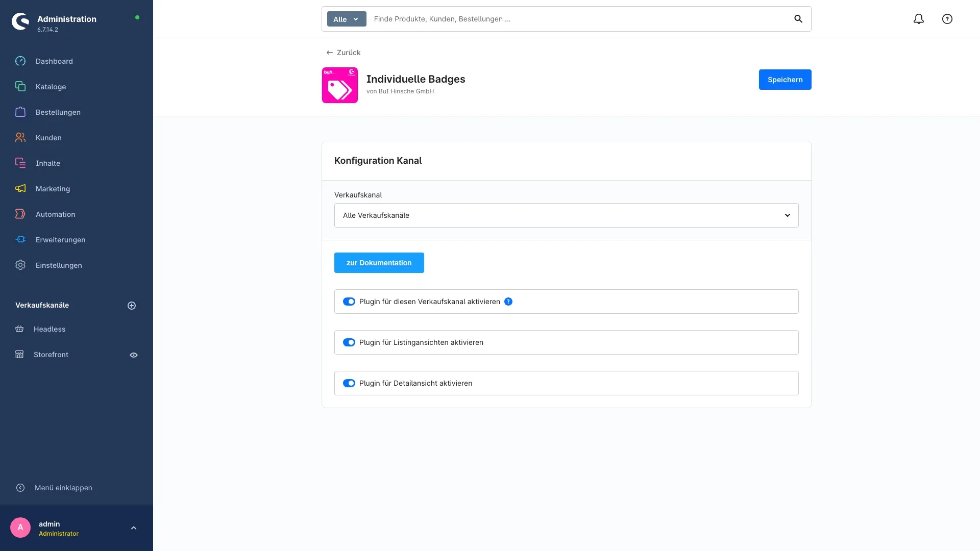
Task: Click the search input field
Action: click(x=579, y=19)
